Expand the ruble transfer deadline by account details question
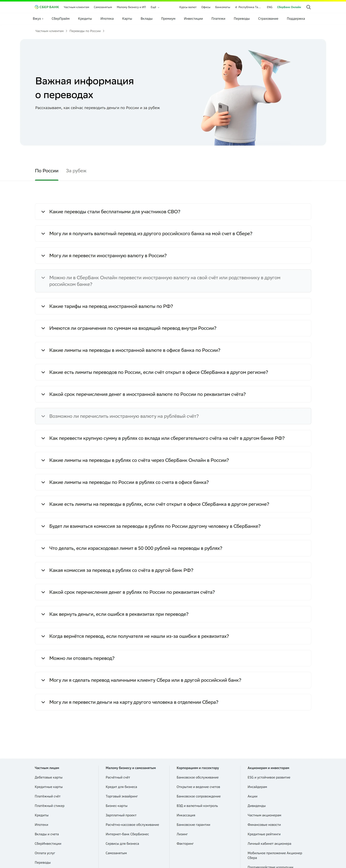The width and height of the screenshot is (346, 868). tap(132, 592)
